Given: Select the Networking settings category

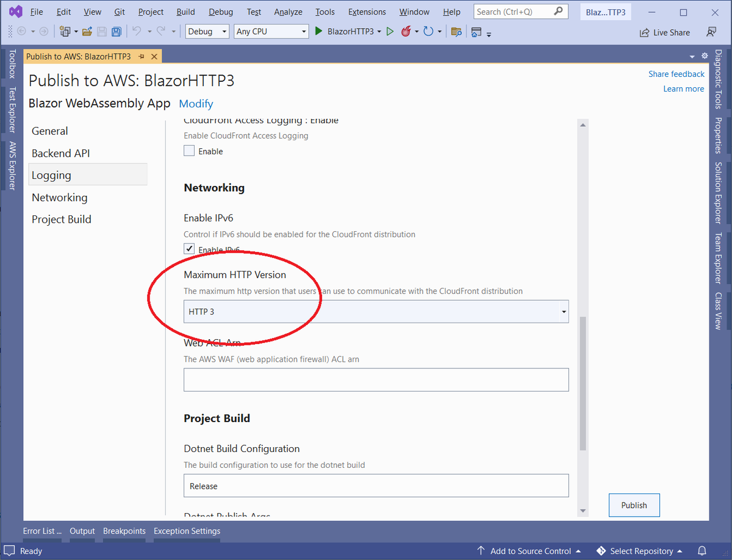Looking at the screenshot, I should (88, 197).
